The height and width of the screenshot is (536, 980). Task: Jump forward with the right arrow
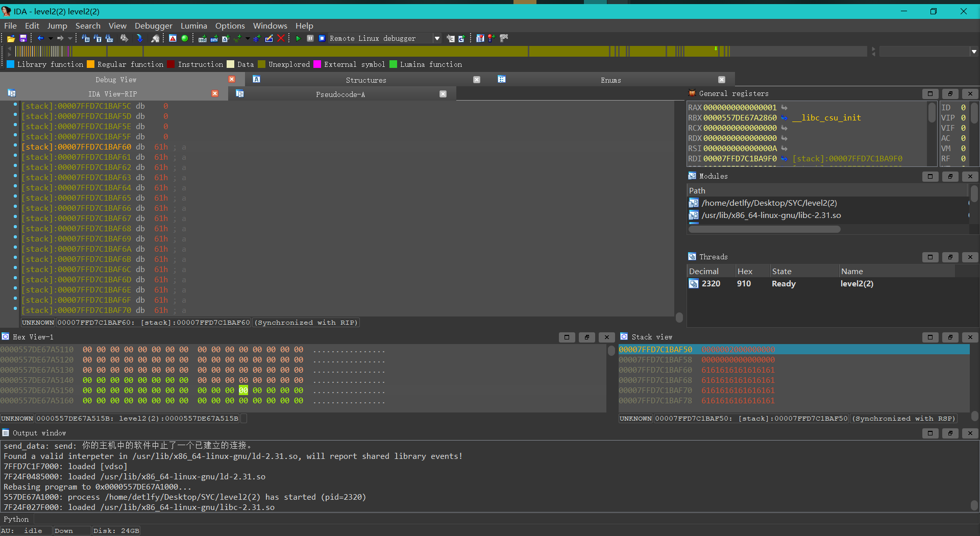(60, 38)
